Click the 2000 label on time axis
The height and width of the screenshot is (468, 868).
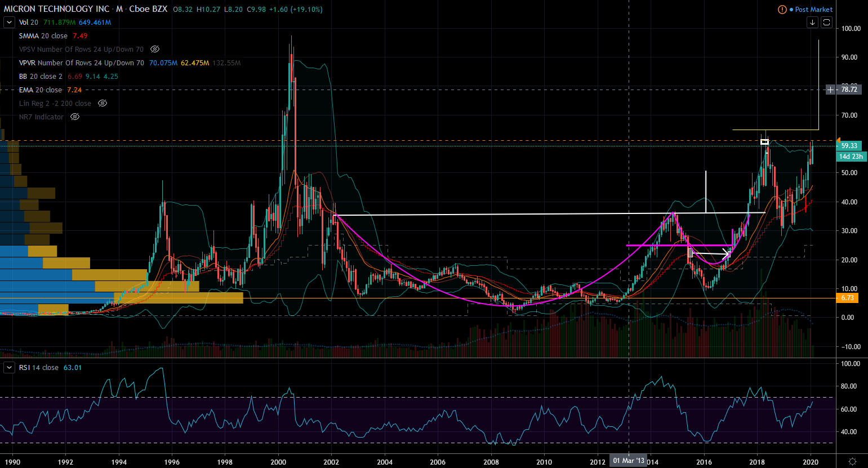pyautogui.click(x=278, y=462)
